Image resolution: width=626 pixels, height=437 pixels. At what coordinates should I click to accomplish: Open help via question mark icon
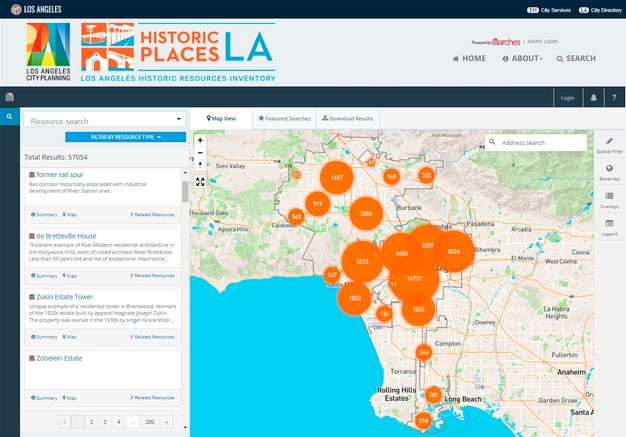click(x=613, y=98)
